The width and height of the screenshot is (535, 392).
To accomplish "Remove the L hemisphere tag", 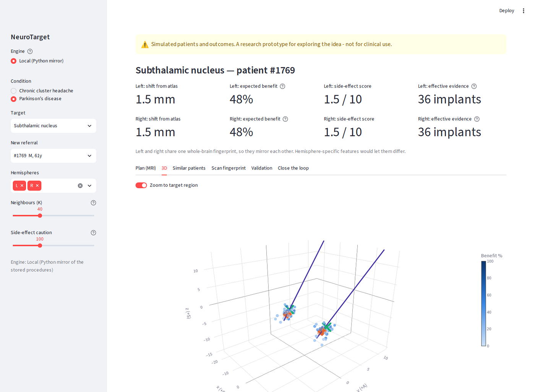I will tap(22, 186).
